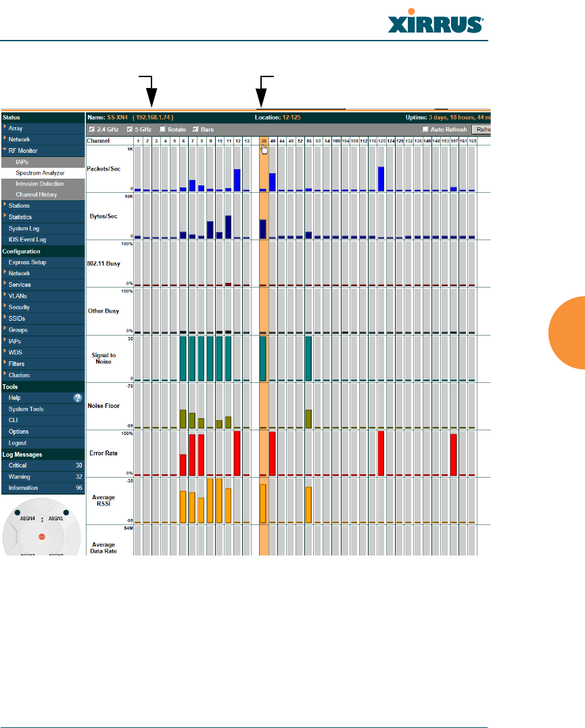Select channel 40 column header
Screen dimensions: 585x728
point(273,141)
